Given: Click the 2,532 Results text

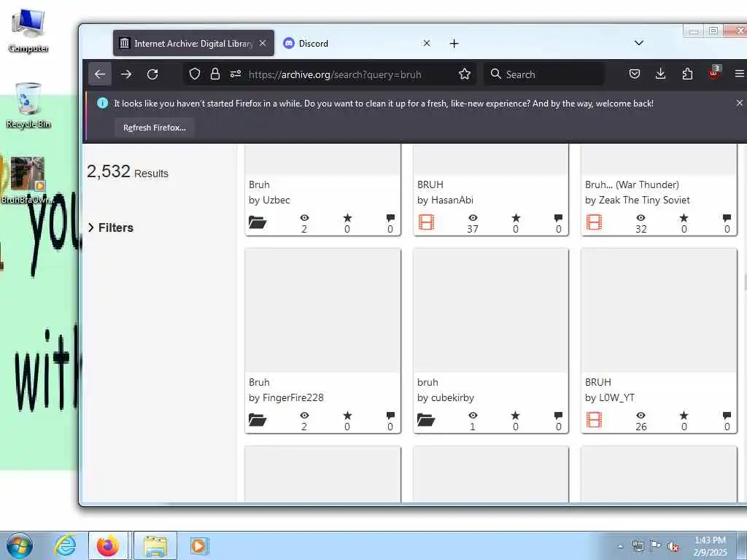Looking at the screenshot, I should [127, 171].
